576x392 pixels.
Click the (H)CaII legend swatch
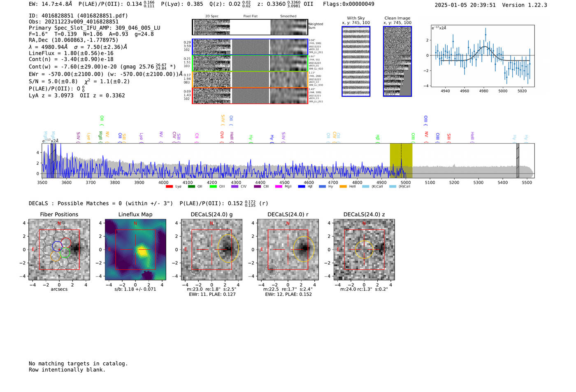393,187
